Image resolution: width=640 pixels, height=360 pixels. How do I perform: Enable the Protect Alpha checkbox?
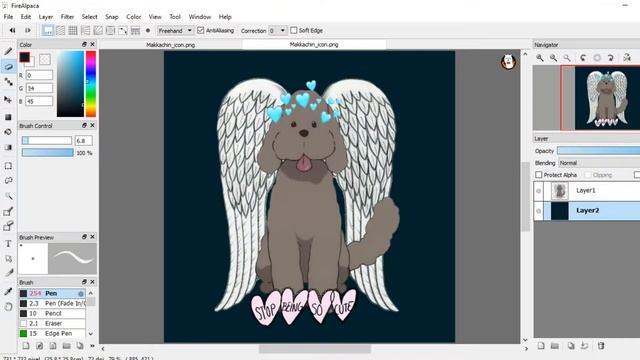pos(539,175)
